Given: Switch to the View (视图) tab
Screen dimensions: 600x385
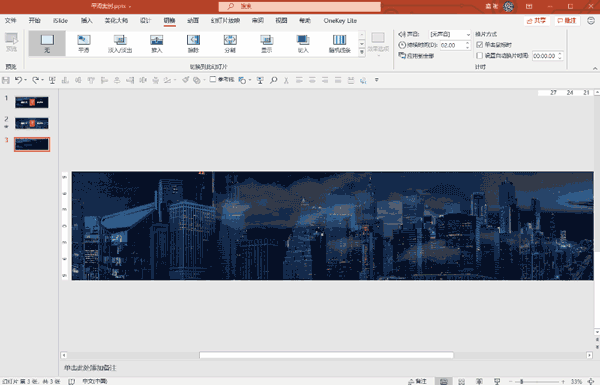Looking at the screenshot, I should 281,21.
